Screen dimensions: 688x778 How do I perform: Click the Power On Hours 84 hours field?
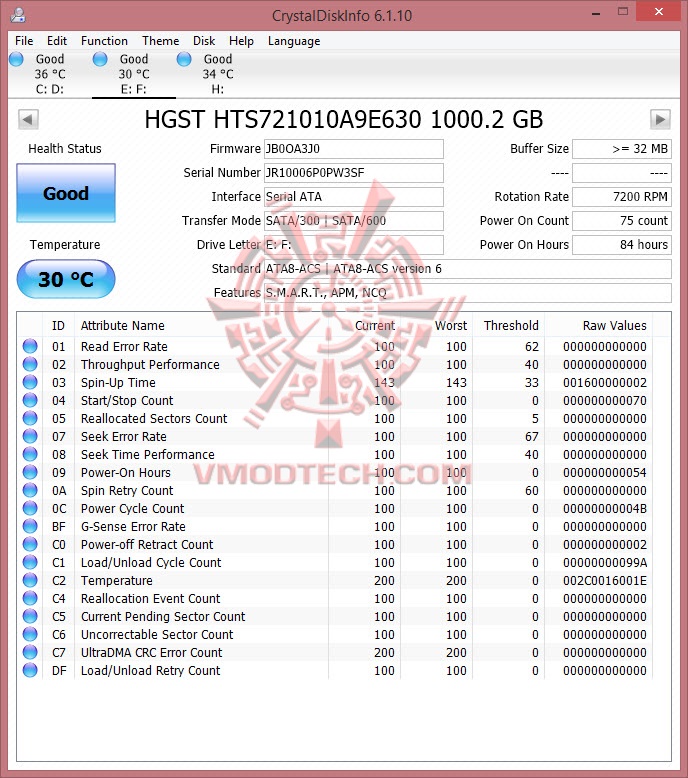[x=622, y=245]
